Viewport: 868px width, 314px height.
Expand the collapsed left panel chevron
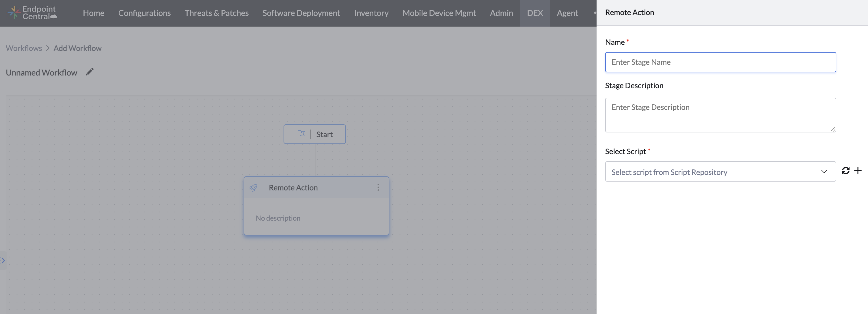click(x=3, y=260)
